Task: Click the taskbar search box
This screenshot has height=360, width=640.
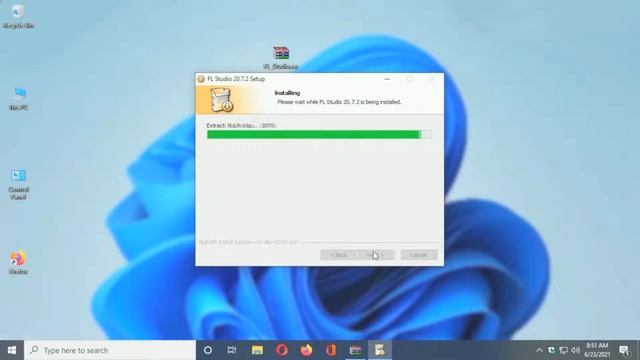Action: coord(110,350)
